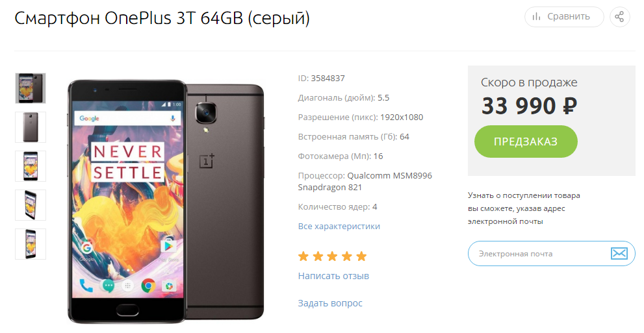This screenshot has height=333, width=644.
Task: Open the Задать вопрос link
Action: 330,304
